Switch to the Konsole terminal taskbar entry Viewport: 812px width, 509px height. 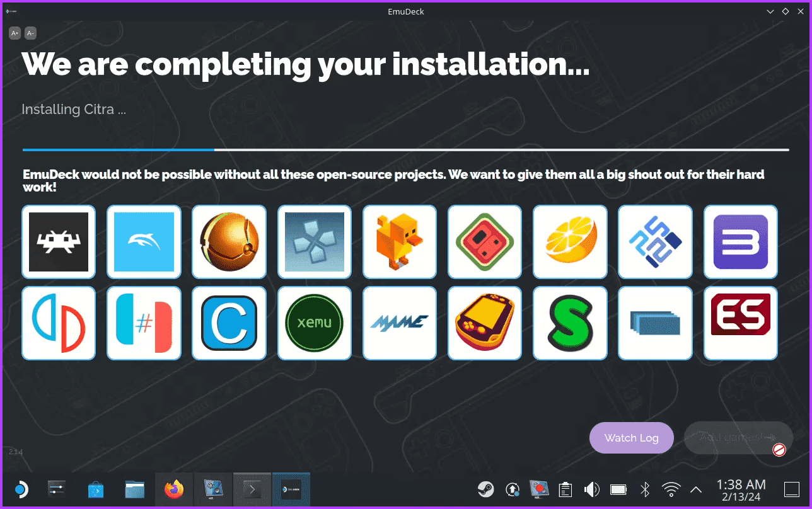coord(252,489)
